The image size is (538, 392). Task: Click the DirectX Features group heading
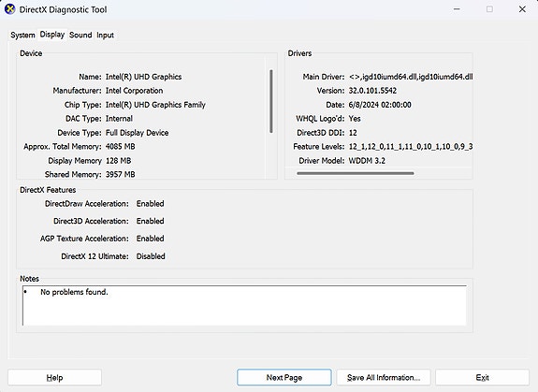[48, 190]
